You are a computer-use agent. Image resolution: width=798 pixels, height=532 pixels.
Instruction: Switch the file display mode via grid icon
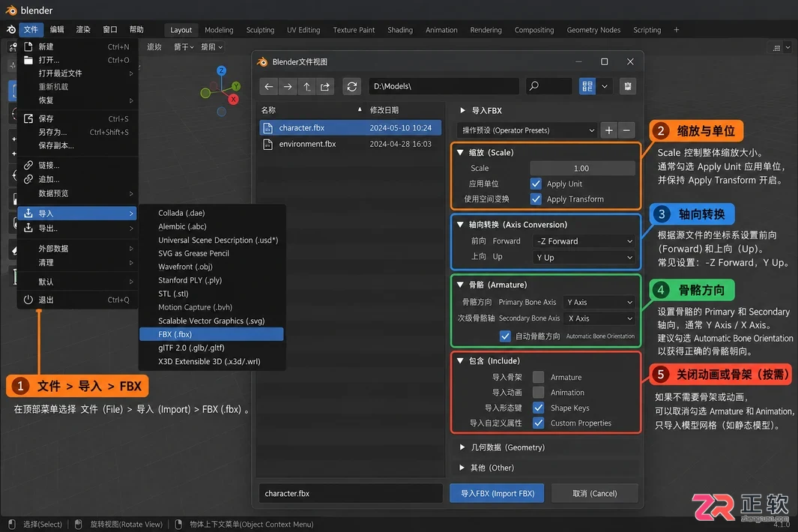pos(587,87)
